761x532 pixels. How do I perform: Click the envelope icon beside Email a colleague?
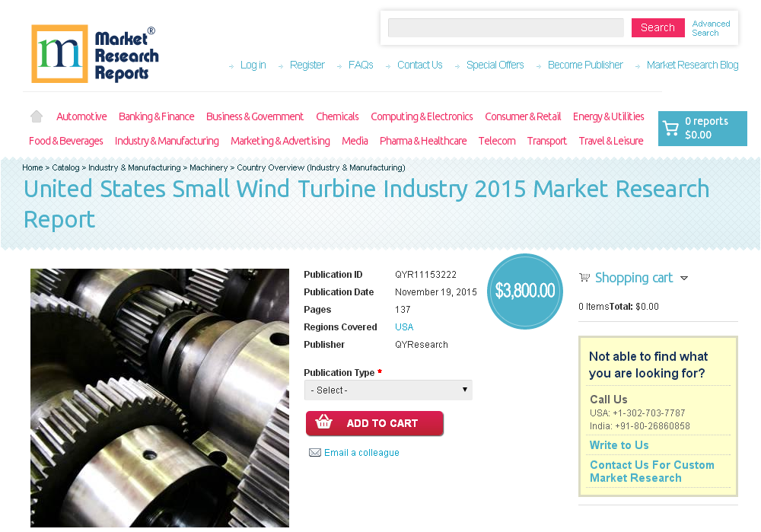pos(315,452)
